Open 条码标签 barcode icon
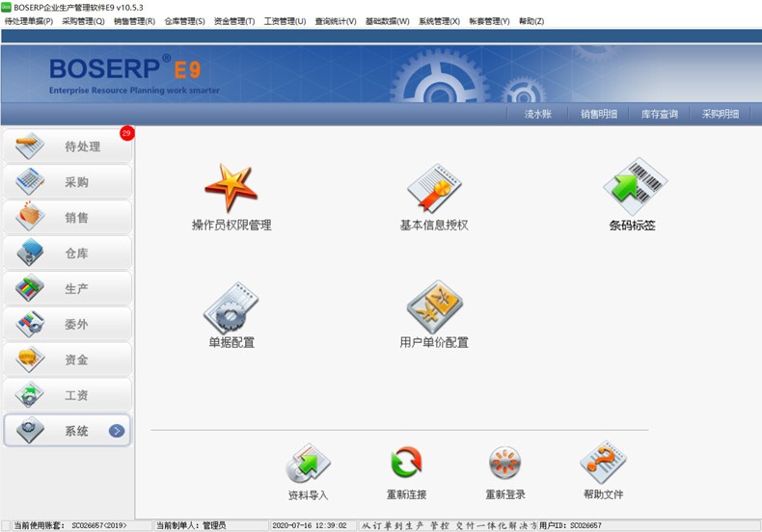 pos(636,186)
